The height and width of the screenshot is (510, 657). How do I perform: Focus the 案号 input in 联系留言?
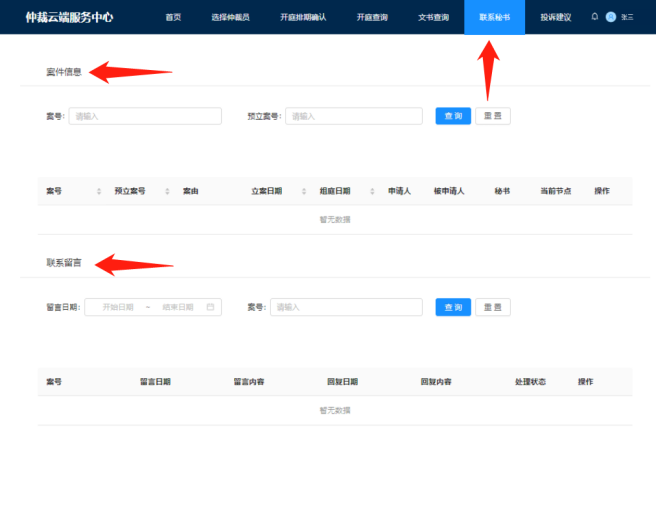pos(346,307)
